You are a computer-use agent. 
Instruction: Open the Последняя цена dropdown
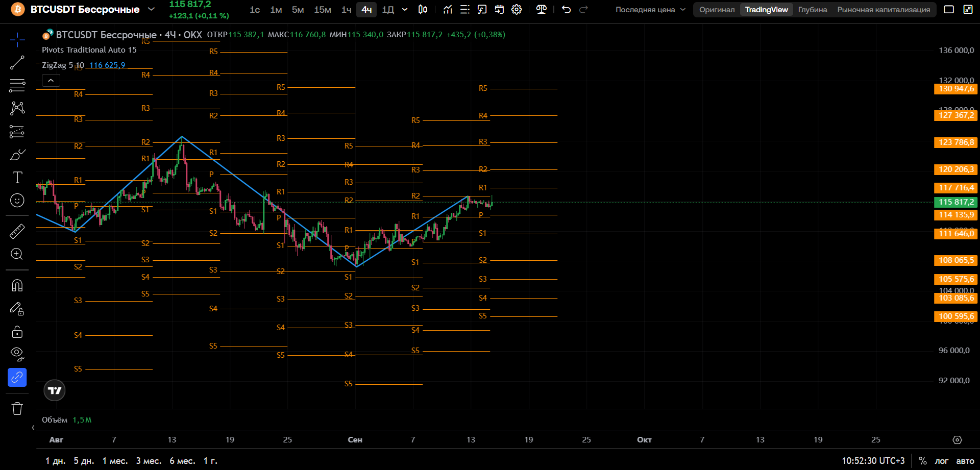(650, 10)
